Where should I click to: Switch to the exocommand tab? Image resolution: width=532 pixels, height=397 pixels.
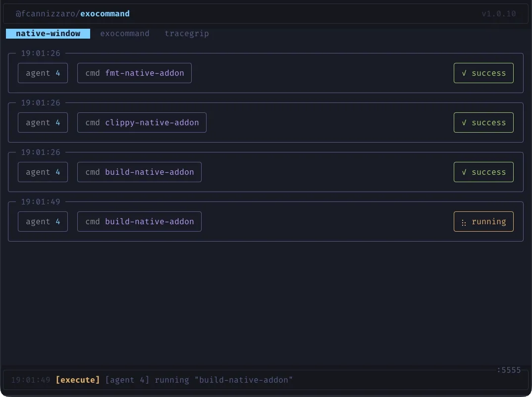125,33
